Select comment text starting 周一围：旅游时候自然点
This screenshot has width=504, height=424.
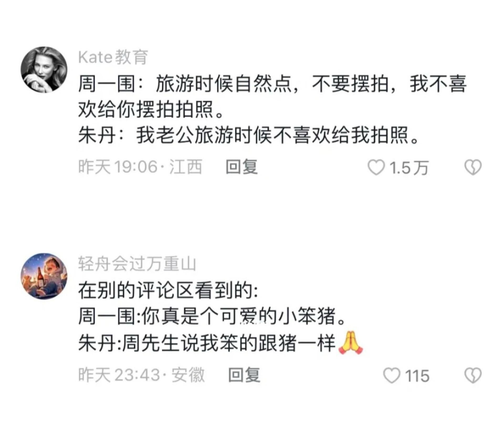[x=272, y=97]
